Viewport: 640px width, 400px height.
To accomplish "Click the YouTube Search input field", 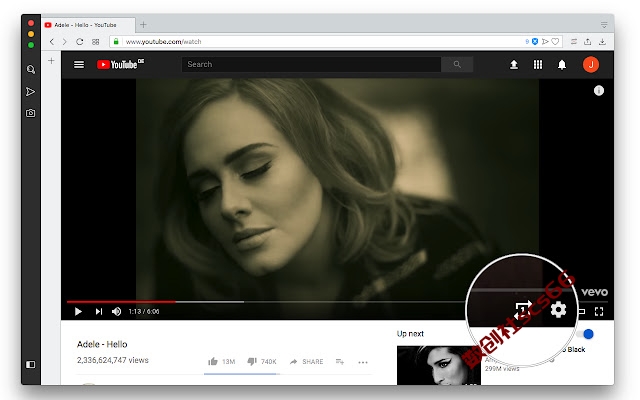I will (311, 64).
